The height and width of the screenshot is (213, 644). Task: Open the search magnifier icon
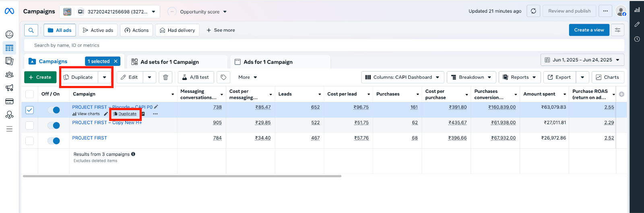(31, 30)
